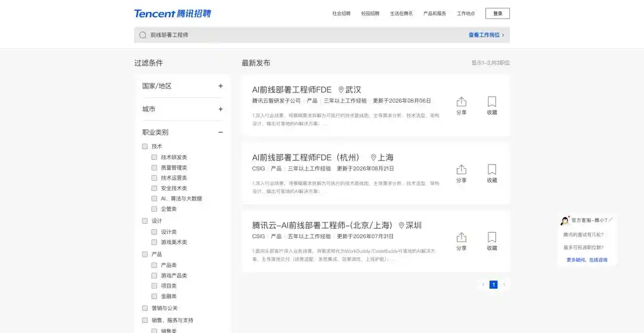This screenshot has height=333, width=644.
Task: Click the 深圳 location pin icon
Action: pyautogui.click(x=401, y=226)
